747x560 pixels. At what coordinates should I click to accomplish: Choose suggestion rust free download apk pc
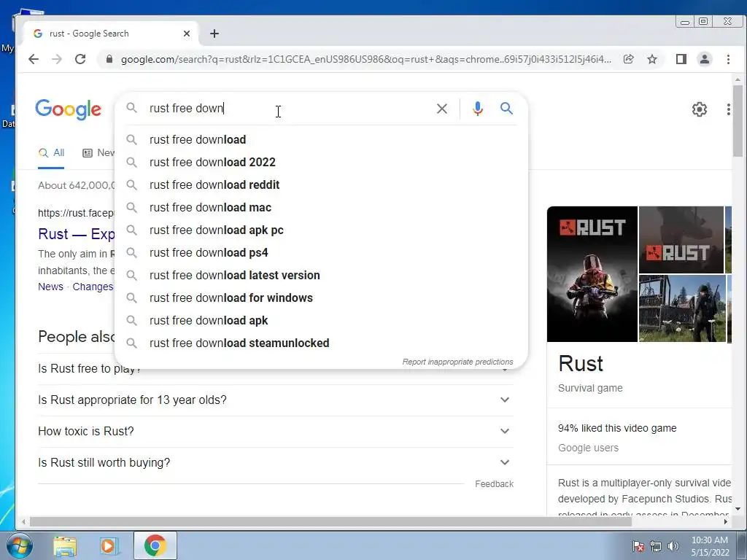tap(321, 230)
